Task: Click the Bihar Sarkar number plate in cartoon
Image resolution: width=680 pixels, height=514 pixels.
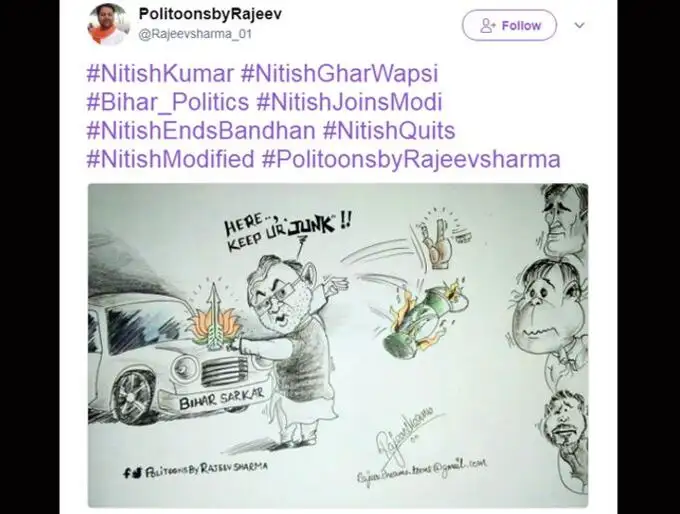Action: tap(221, 399)
